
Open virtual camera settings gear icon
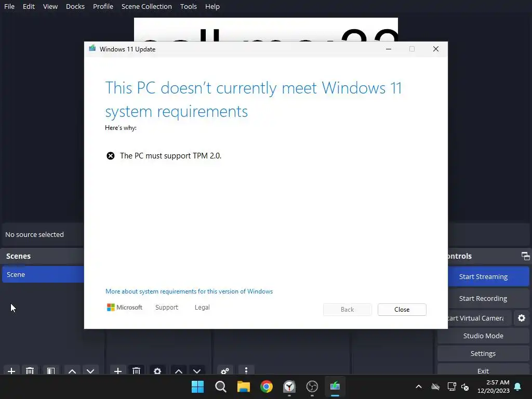coord(522,318)
